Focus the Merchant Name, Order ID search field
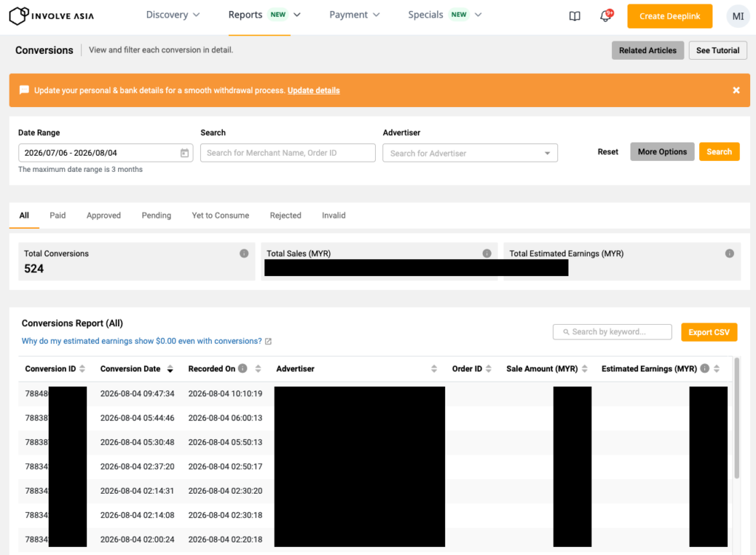 coord(288,153)
